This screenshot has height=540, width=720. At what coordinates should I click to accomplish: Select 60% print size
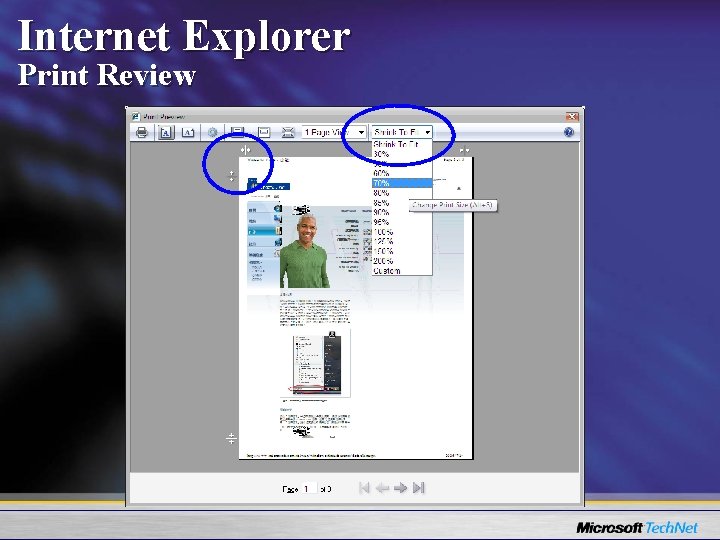(x=402, y=174)
